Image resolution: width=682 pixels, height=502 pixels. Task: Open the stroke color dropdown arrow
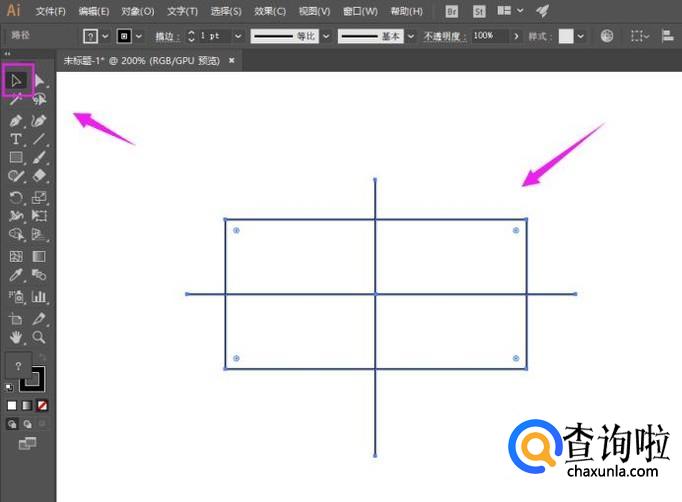coord(139,36)
